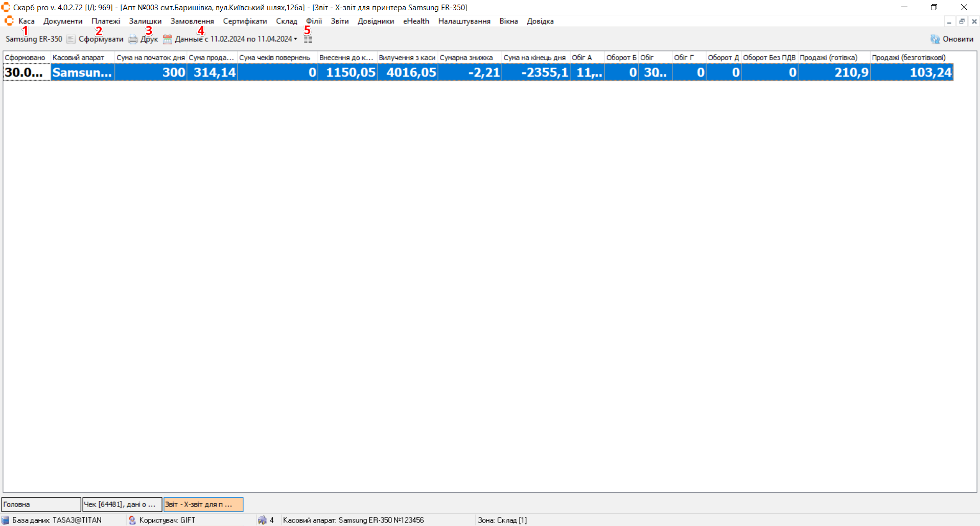
Task: Click the Оновити refresh icon
Action: pyautogui.click(x=935, y=39)
